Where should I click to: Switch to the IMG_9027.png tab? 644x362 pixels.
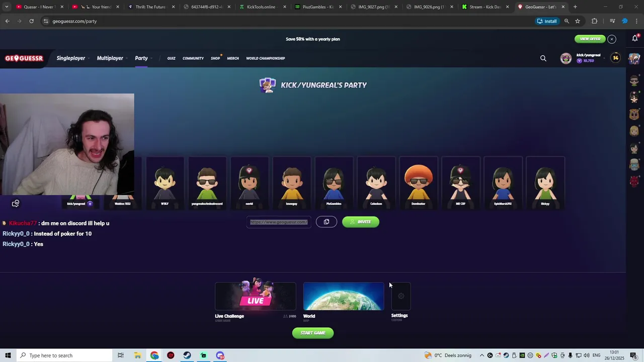(x=374, y=7)
